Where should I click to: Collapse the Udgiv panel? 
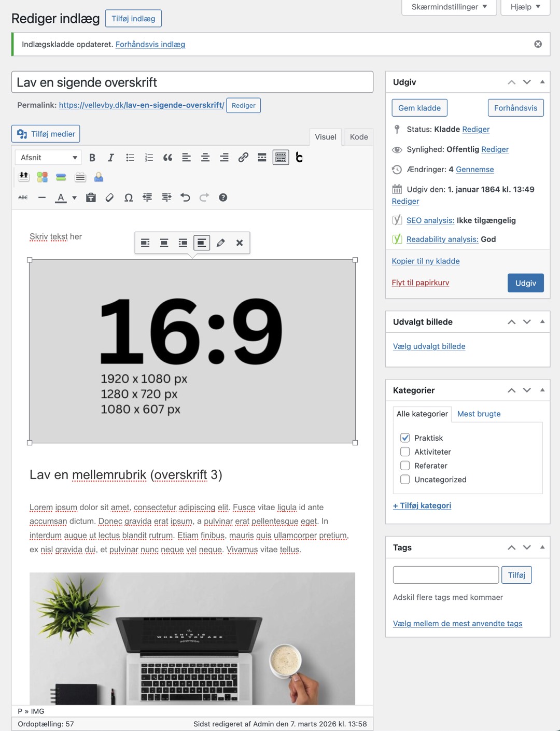click(542, 81)
